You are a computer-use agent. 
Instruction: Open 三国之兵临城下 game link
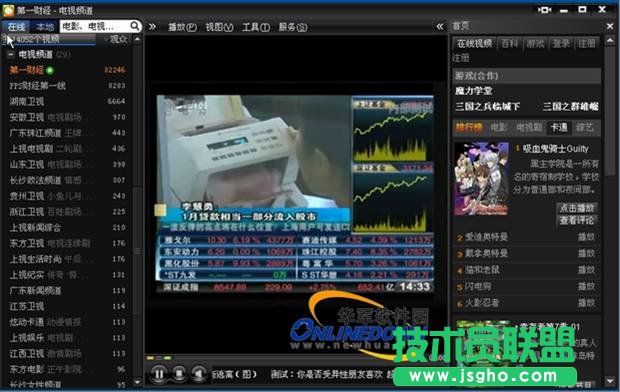coord(488,106)
